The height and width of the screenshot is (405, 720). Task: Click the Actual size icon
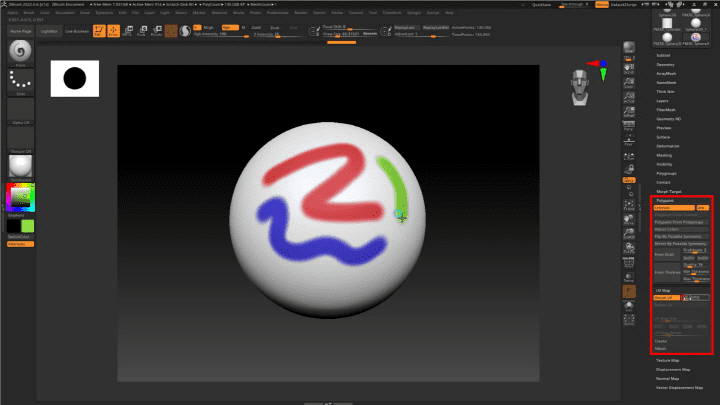coord(629,97)
